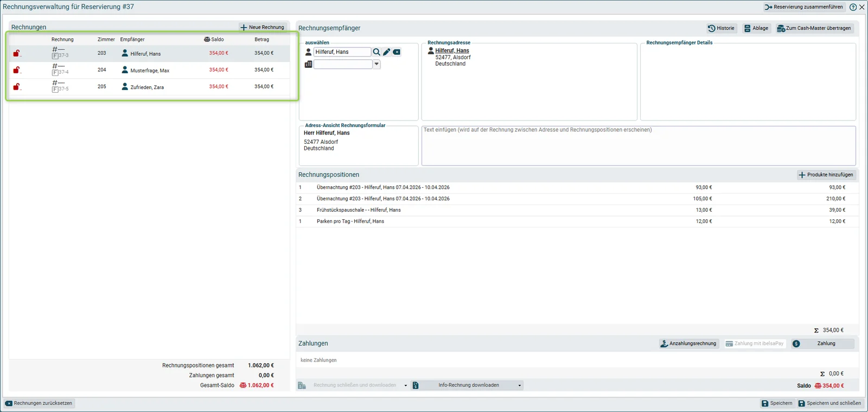868x412 pixels.
Task: Clear the selected recipient with delete icon
Action: tap(397, 52)
